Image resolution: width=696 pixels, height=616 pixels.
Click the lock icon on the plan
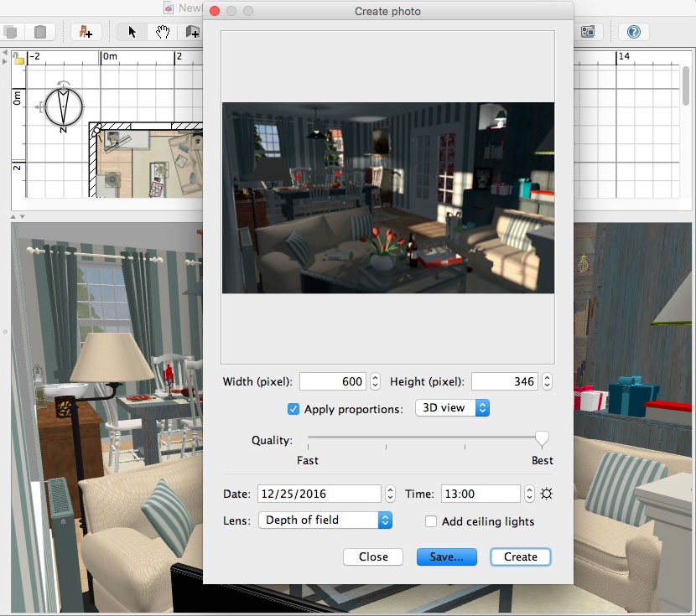18,59
